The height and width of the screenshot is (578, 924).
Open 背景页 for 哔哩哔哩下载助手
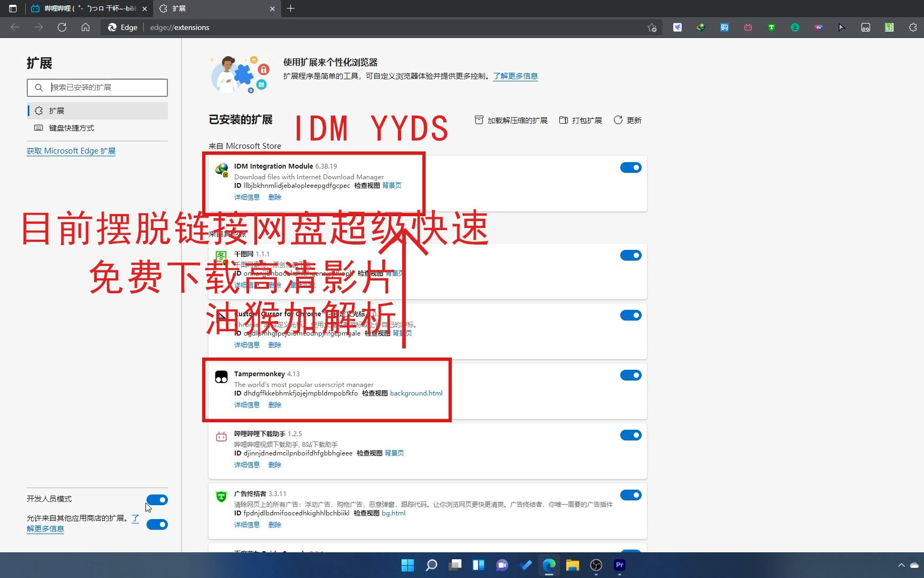395,453
